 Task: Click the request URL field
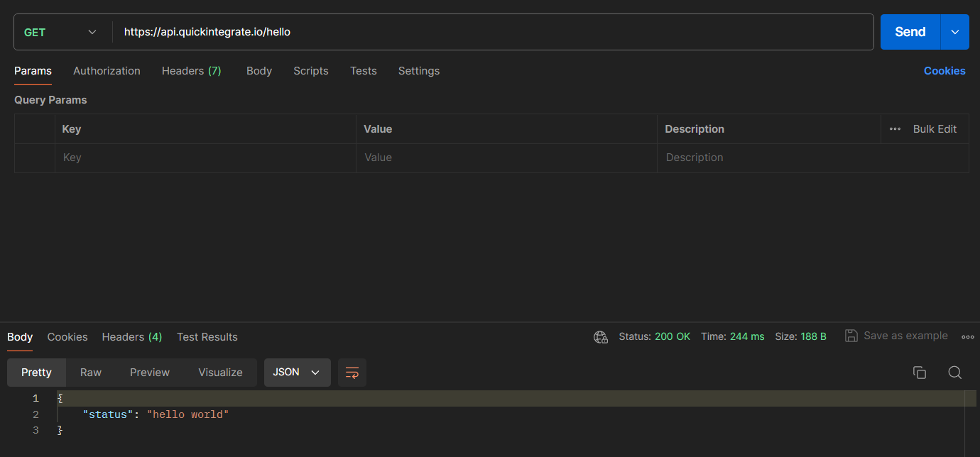[493, 32]
